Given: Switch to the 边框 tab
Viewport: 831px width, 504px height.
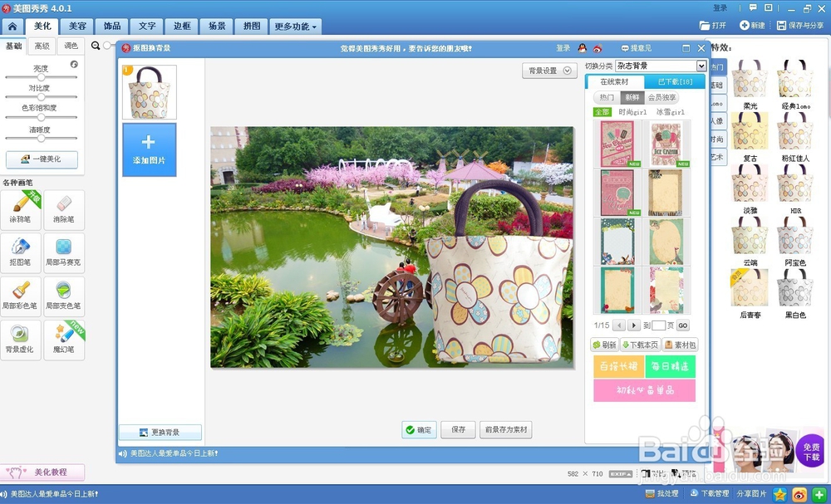Looking at the screenshot, I should coord(182,26).
